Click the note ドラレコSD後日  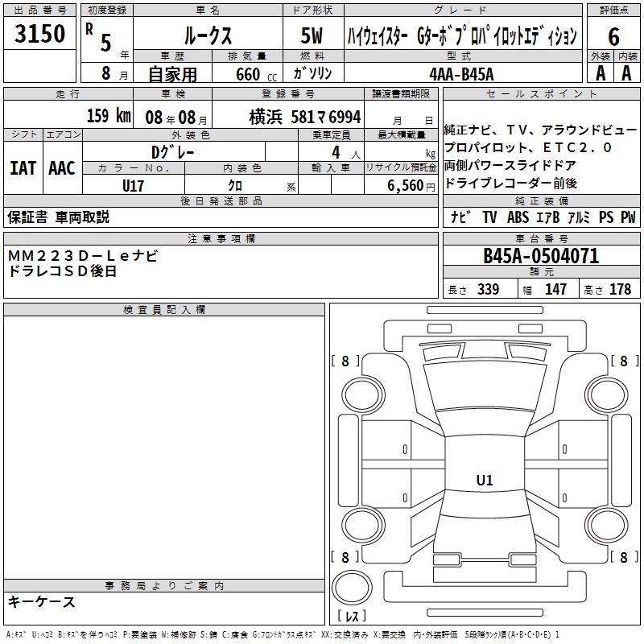[x=63, y=271]
